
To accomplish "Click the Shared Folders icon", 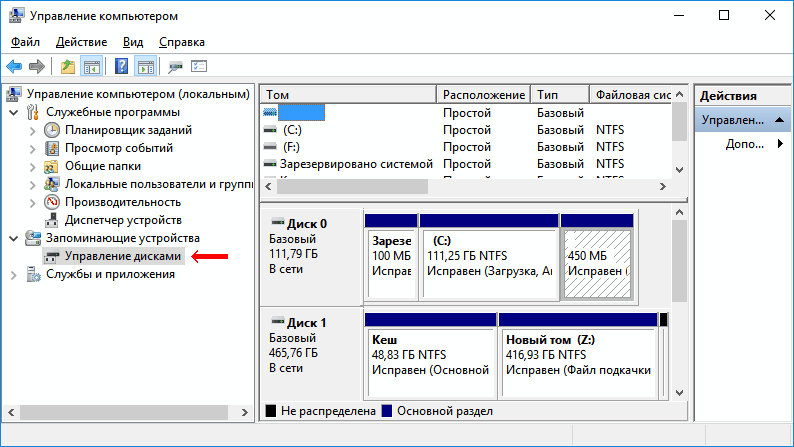I will [51, 167].
